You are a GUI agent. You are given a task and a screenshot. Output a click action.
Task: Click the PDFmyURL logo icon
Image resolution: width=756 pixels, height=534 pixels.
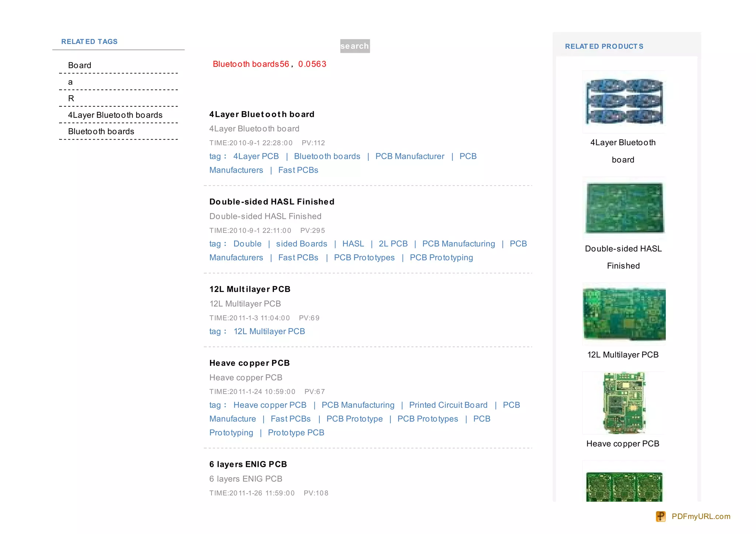point(660,516)
